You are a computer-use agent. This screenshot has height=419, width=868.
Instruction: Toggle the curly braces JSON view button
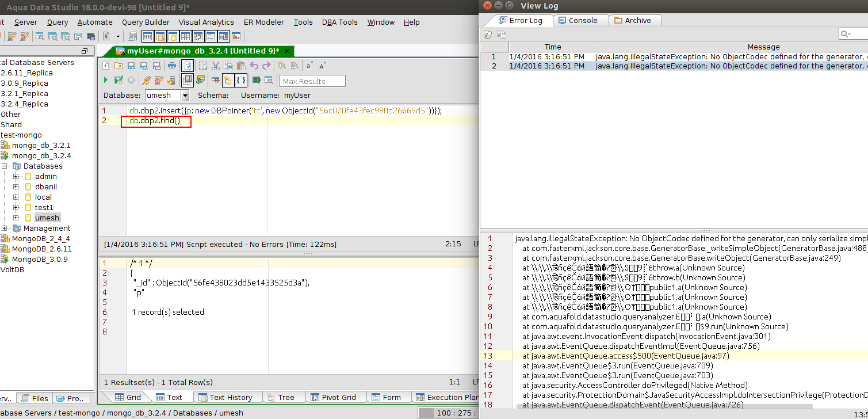[242, 81]
